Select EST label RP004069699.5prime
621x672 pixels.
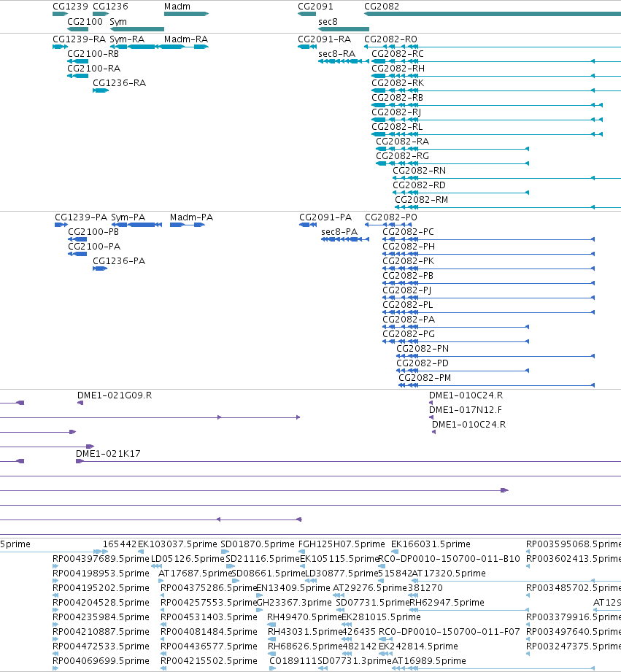coord(101,661)
